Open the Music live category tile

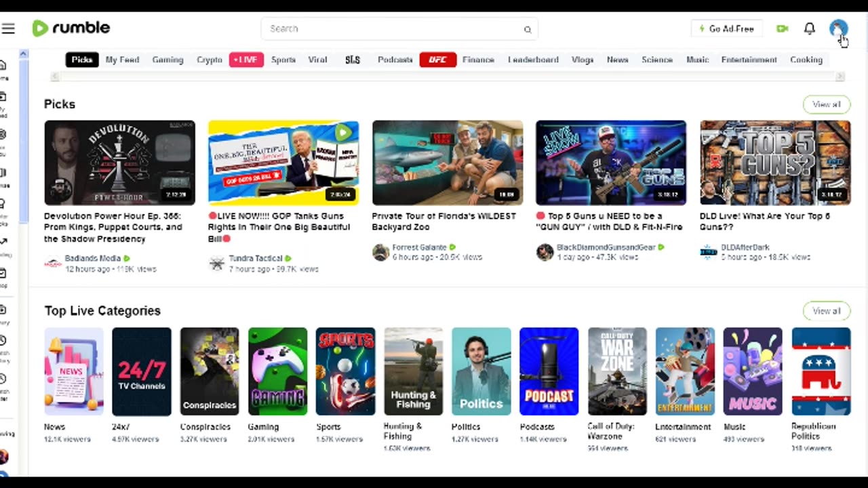(753, 371)
